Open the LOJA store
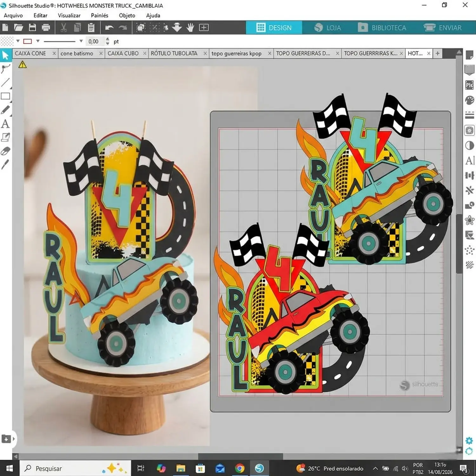The height and width of the screenshot is (476, 476). pos(328,28)
